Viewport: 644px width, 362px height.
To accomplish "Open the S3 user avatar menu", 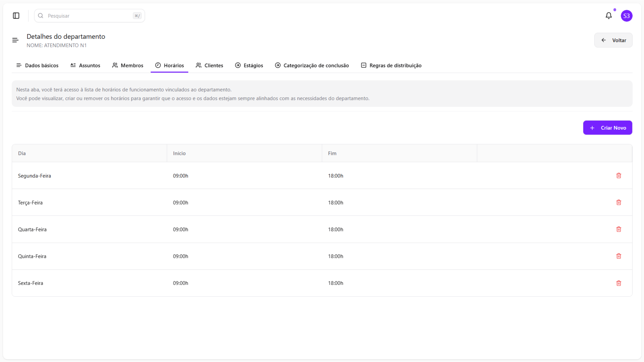I will pyautogui.click(x=626, y=16).
